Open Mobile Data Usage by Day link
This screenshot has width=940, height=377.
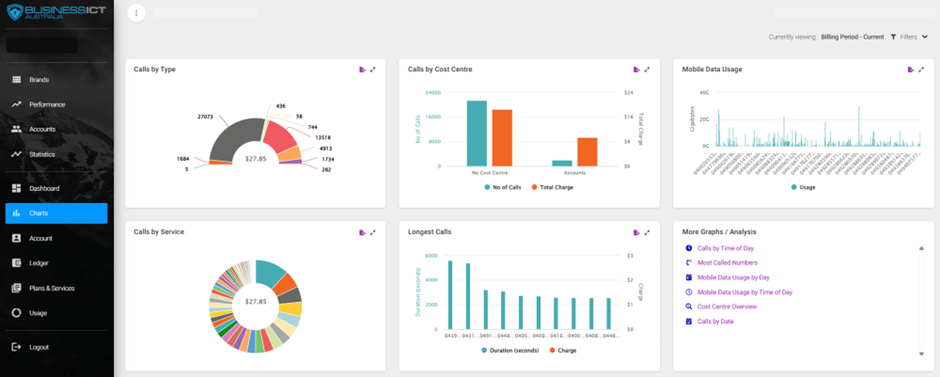click(733, 278)
